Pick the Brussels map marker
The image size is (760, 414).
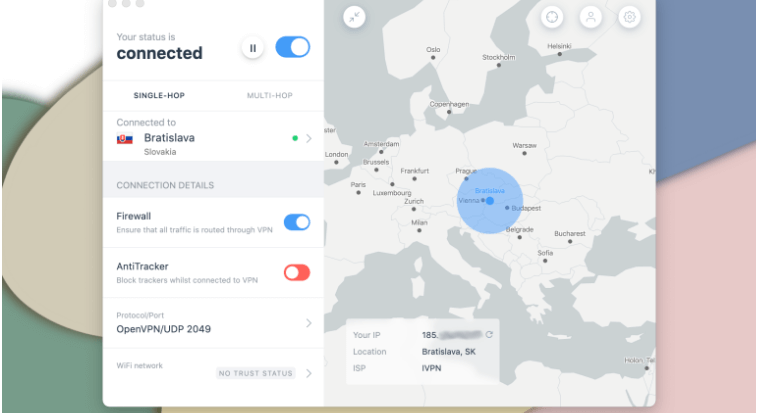[376, 170]
